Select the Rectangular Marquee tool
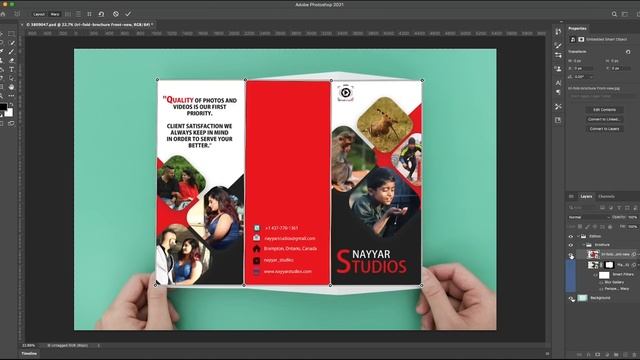The width and height of the screenshot is (640, 360). (11, 34)
